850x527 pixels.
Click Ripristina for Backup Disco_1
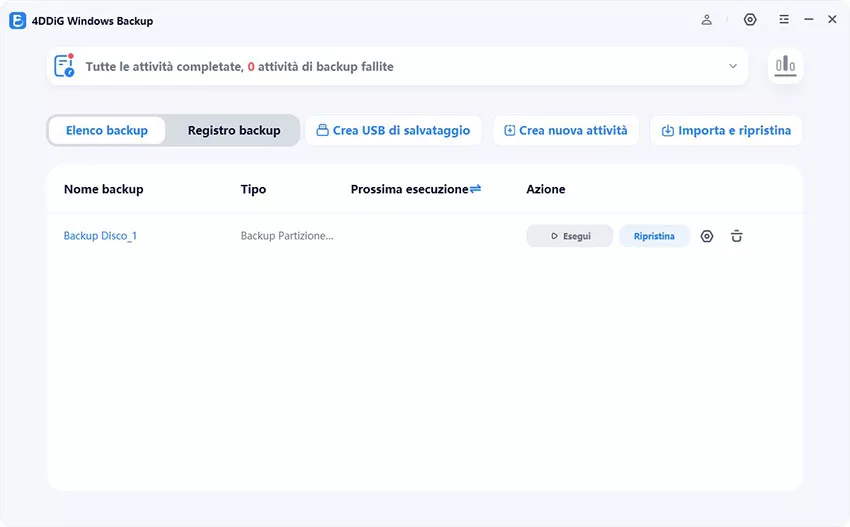654,237
